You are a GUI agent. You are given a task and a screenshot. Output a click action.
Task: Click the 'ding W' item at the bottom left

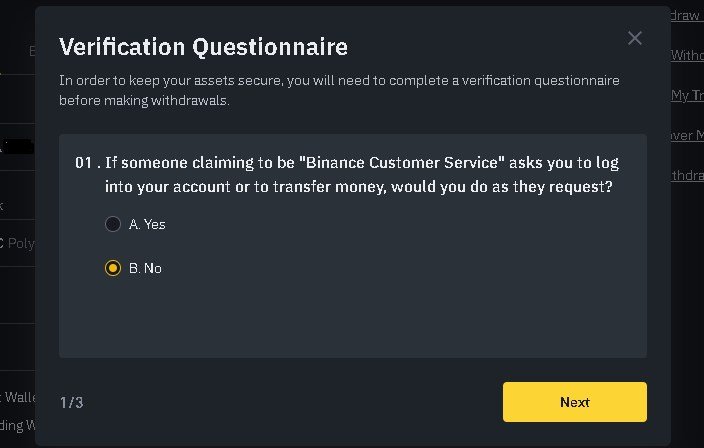coord(18,425)
